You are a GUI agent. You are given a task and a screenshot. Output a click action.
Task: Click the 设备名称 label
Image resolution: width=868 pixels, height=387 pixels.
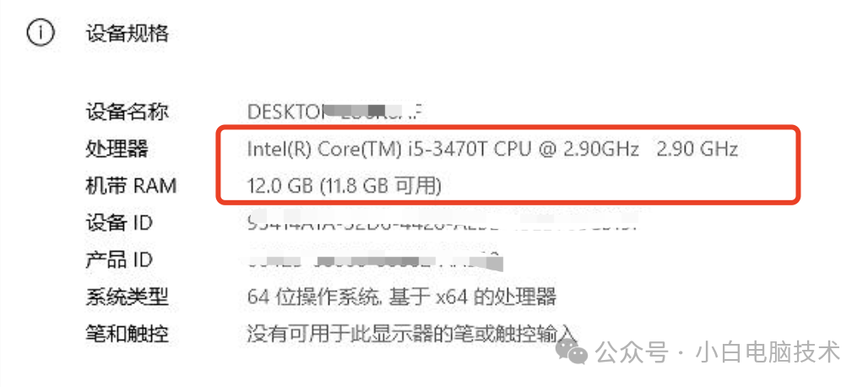127,112
